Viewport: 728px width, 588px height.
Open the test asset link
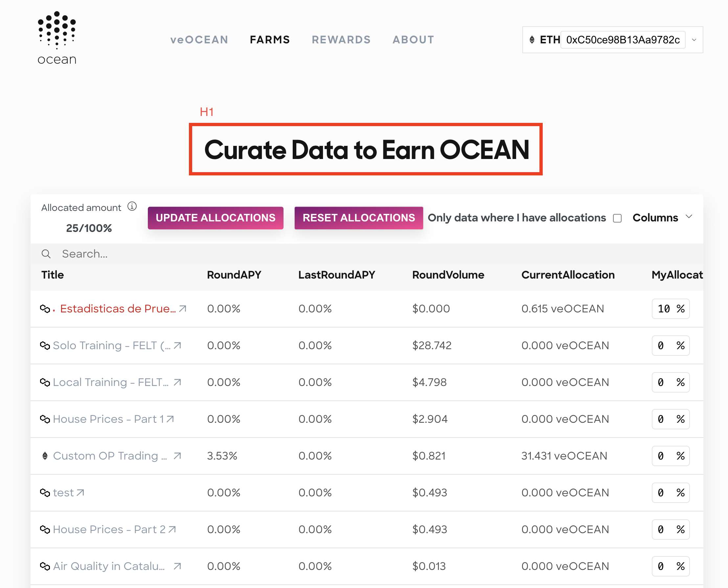coord(63,492)
